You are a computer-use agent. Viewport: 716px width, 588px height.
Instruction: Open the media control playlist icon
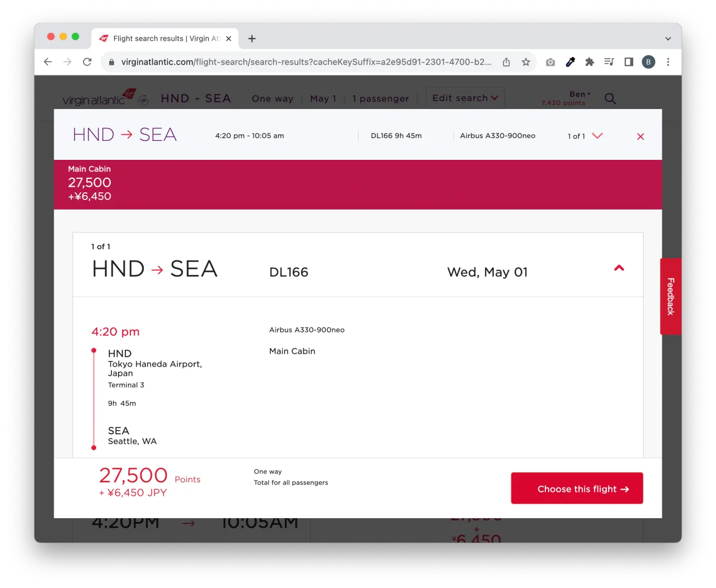(x=609, y=62)
